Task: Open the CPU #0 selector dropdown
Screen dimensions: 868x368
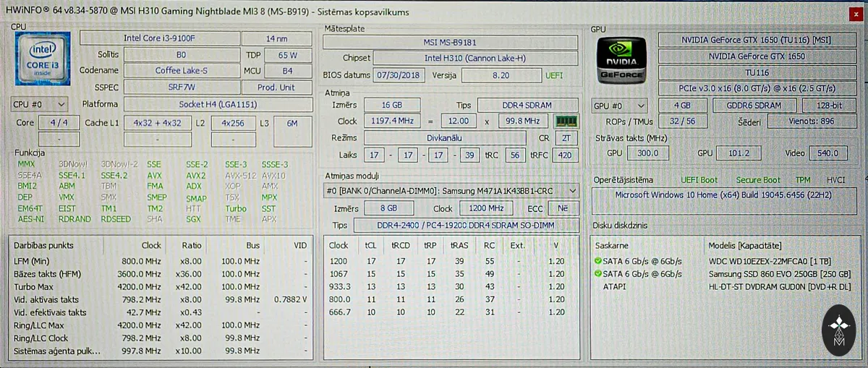Action: pyautogui.click(x=39, y=104)
